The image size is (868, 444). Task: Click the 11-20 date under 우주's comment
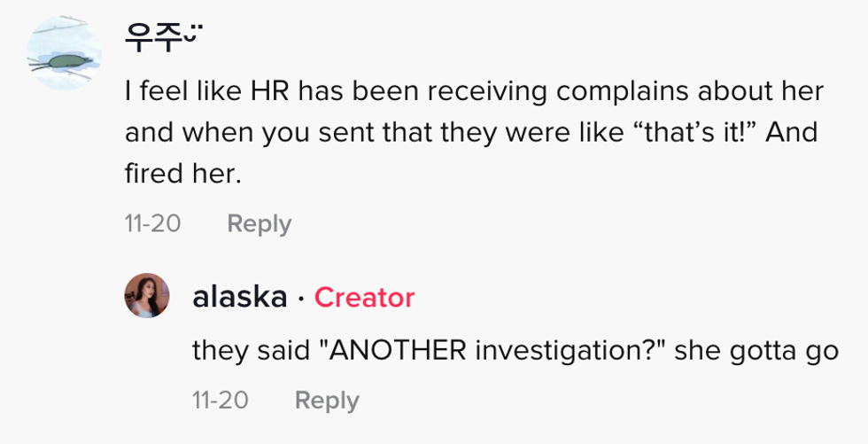153,224
